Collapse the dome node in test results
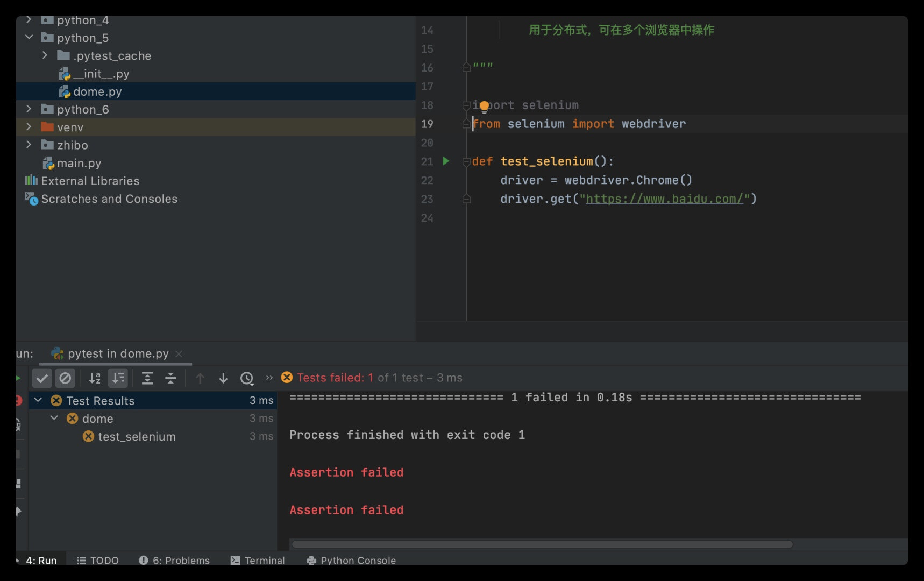The height and width of the screenshot is (581, 924). tap(54, 418)
